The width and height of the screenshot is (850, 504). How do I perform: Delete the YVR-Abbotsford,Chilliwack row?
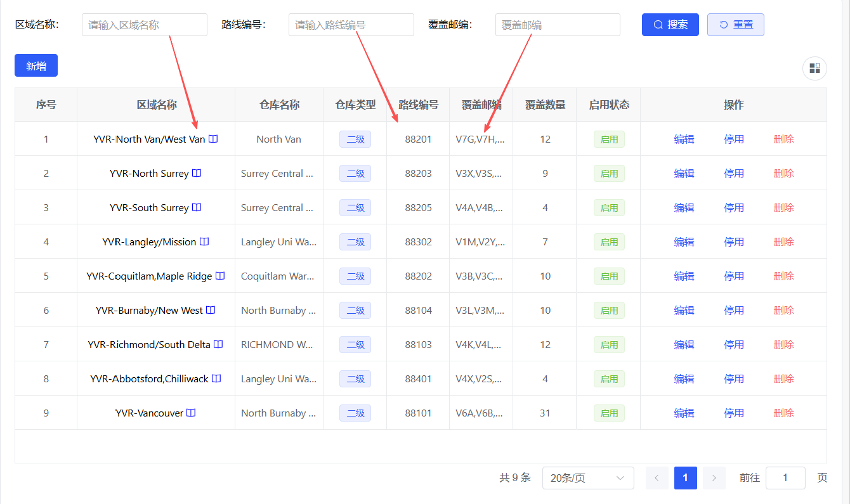784,378
